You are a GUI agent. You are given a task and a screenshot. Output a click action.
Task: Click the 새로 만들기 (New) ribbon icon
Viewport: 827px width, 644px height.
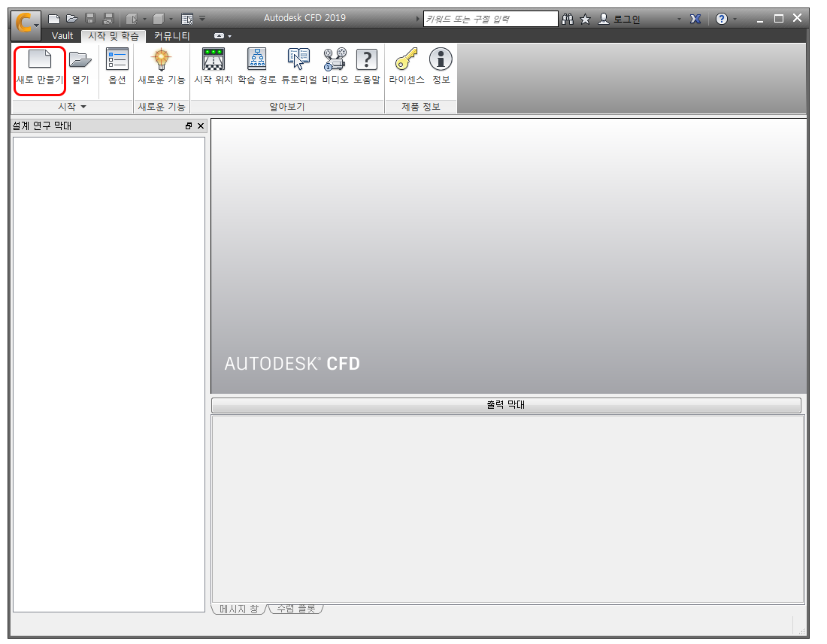pyautogui.click(x=40, y=67)
